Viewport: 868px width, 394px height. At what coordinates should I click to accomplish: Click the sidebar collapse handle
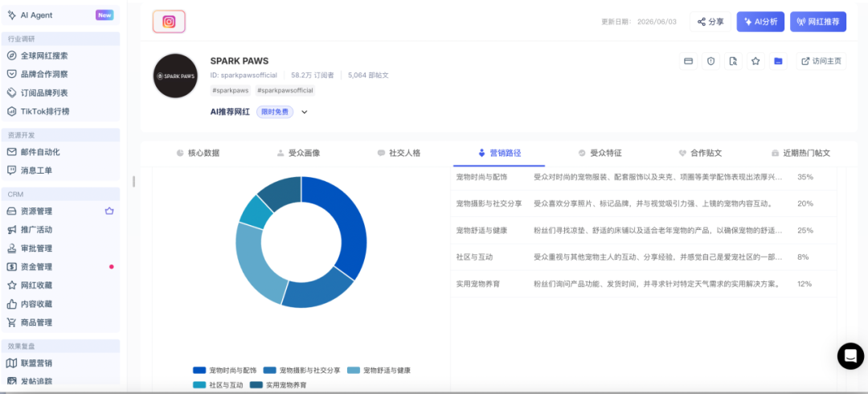pos(133,181)
